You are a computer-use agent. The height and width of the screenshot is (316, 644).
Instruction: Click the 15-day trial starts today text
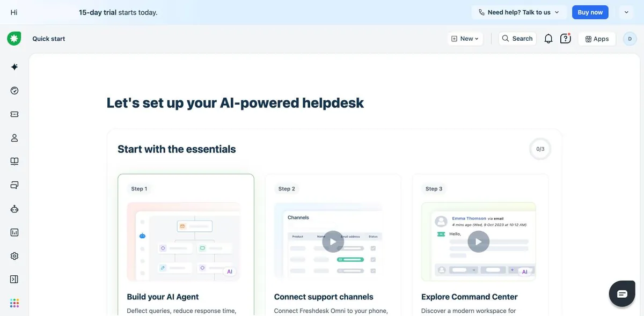(118, 12)
